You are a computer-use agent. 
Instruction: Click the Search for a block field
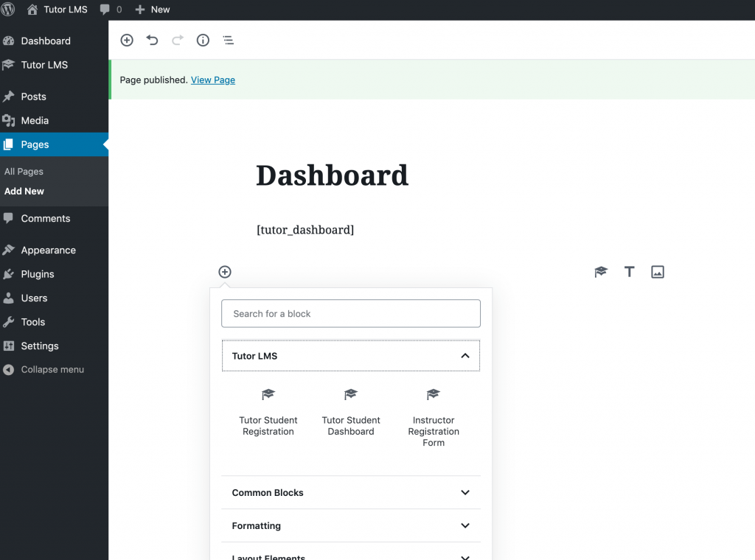(351, 314)
